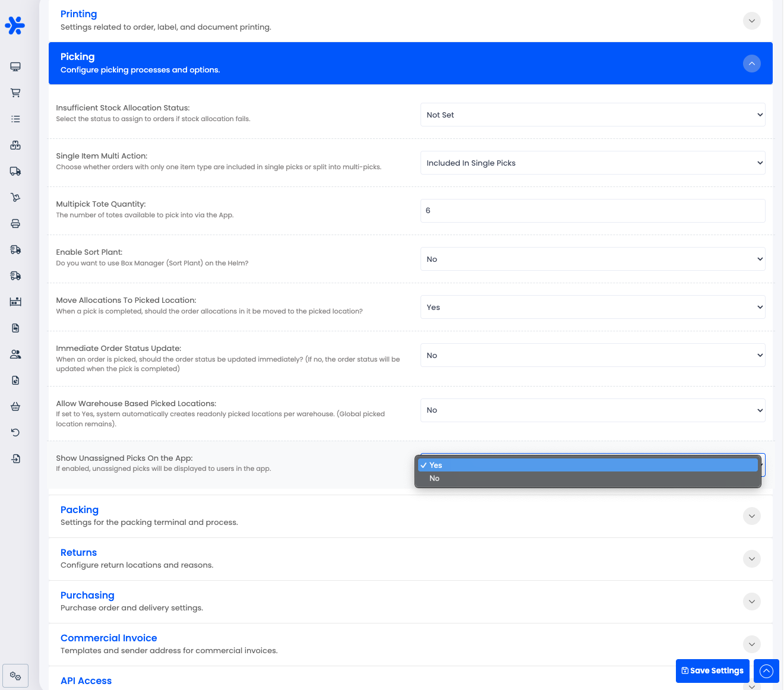784x690 pixels.
Task: Open the shopping cart orders icon
Action: tap(15, 93)
